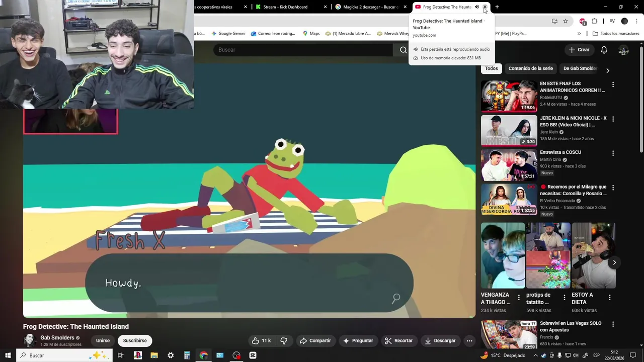Open Mercado Libre bookmark
This screenshot has width=644, height=362.
tap(348, 34)
